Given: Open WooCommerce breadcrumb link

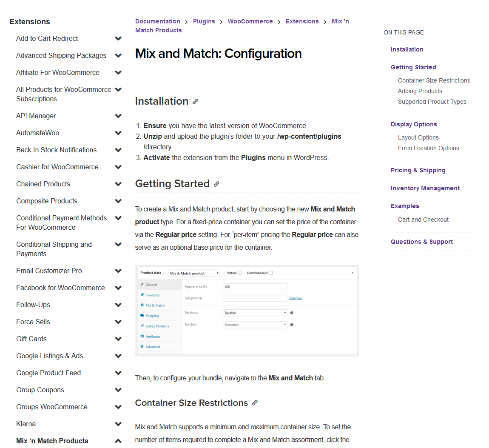Looking at the screenshot, I should click(x=250, y=21).
